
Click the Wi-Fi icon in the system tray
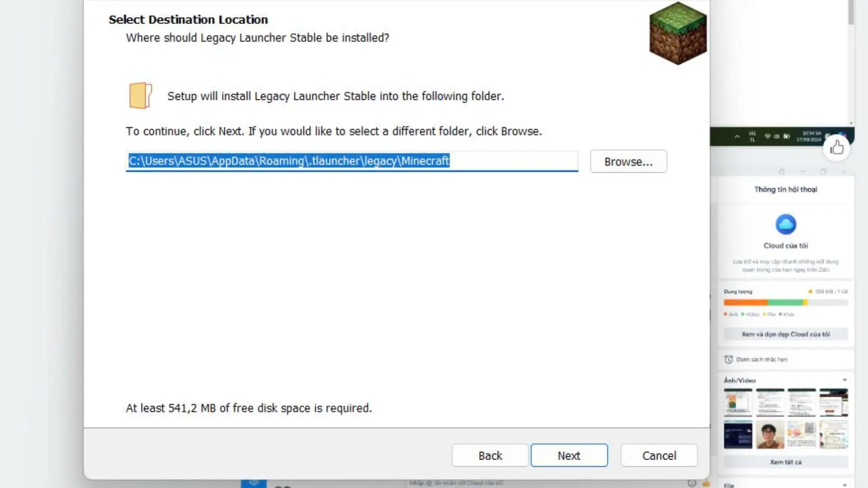coord(767,136)
